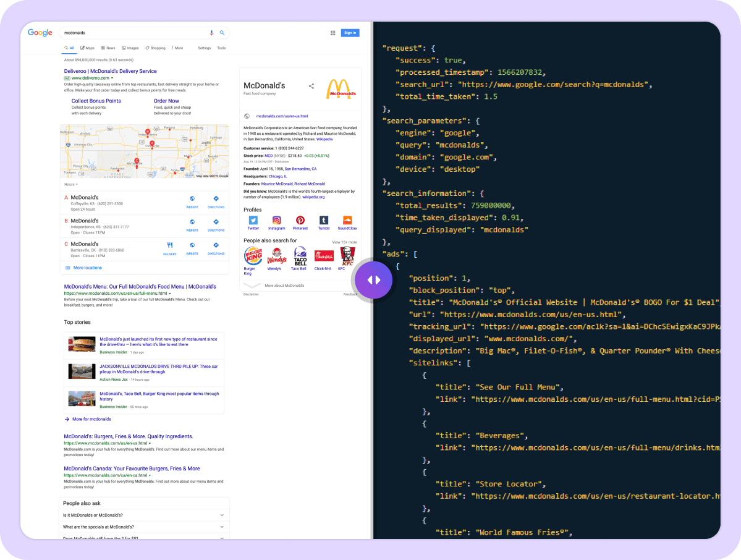Open the Hours filter dropdown

coord(71,184)
